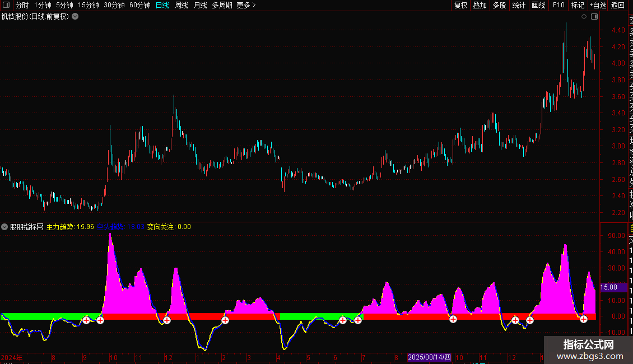Click the plus signal marker under December label

pos(167,320)
